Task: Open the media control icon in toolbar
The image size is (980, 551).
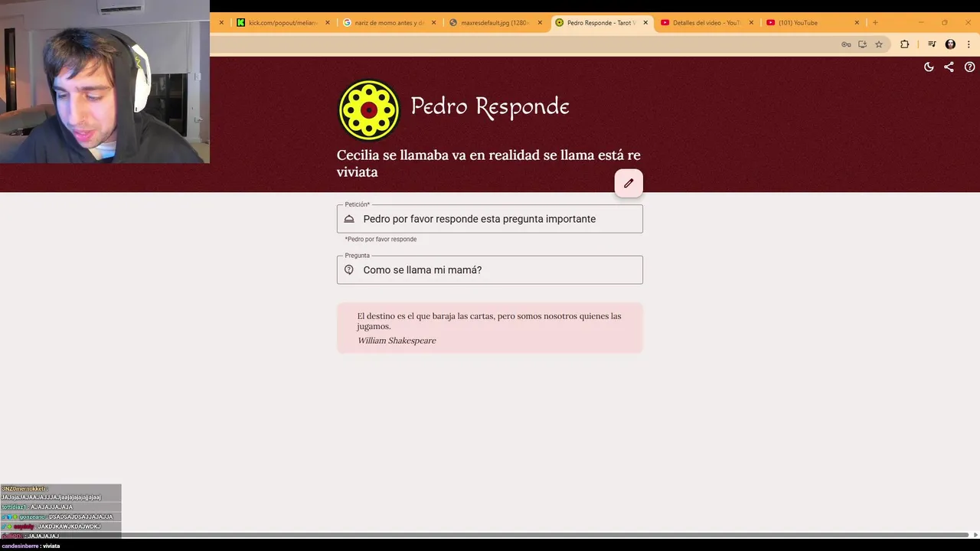Action: pyautogui.click(x=932, y=44)
